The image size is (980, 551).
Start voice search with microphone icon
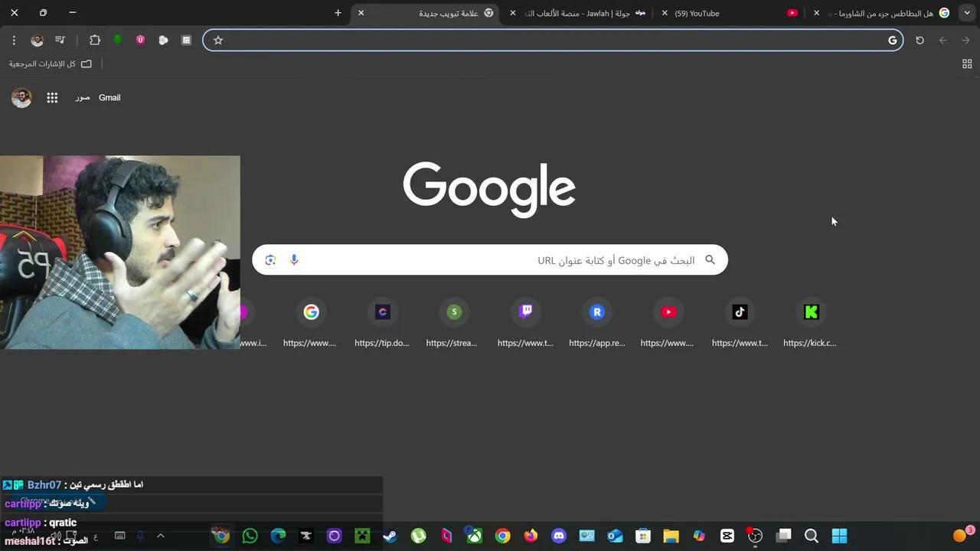tap(294, 260)
